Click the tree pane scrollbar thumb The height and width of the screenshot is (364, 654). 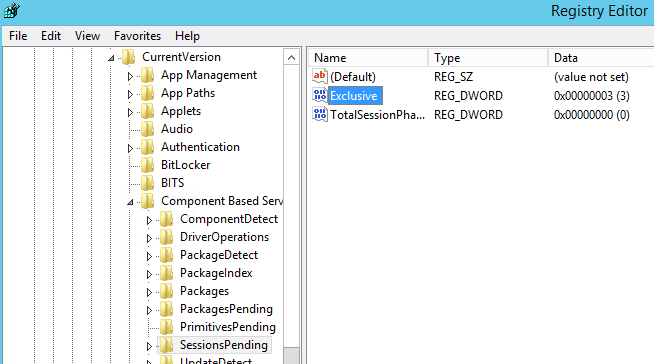point(292,355)
